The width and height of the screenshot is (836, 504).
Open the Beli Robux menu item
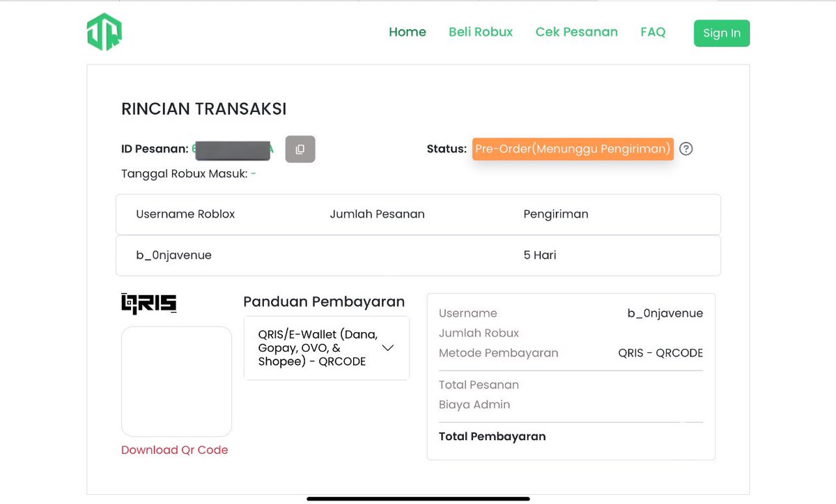click(x=481, y=31)
